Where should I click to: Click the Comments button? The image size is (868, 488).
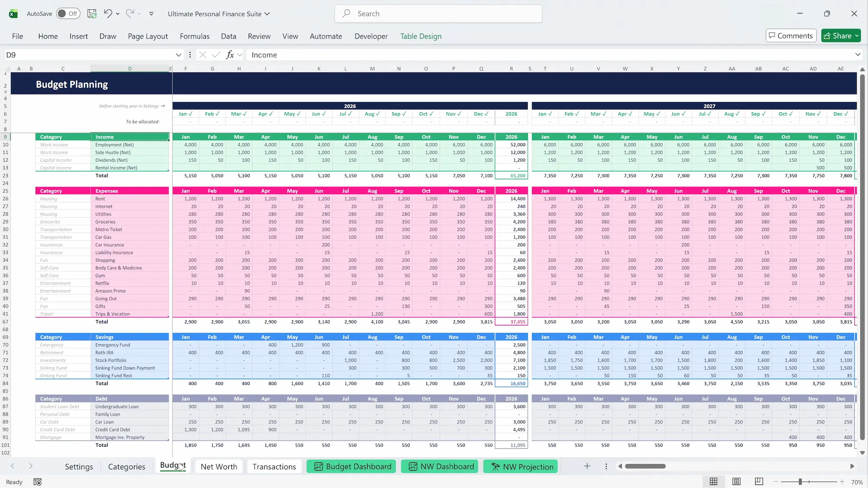791,36
